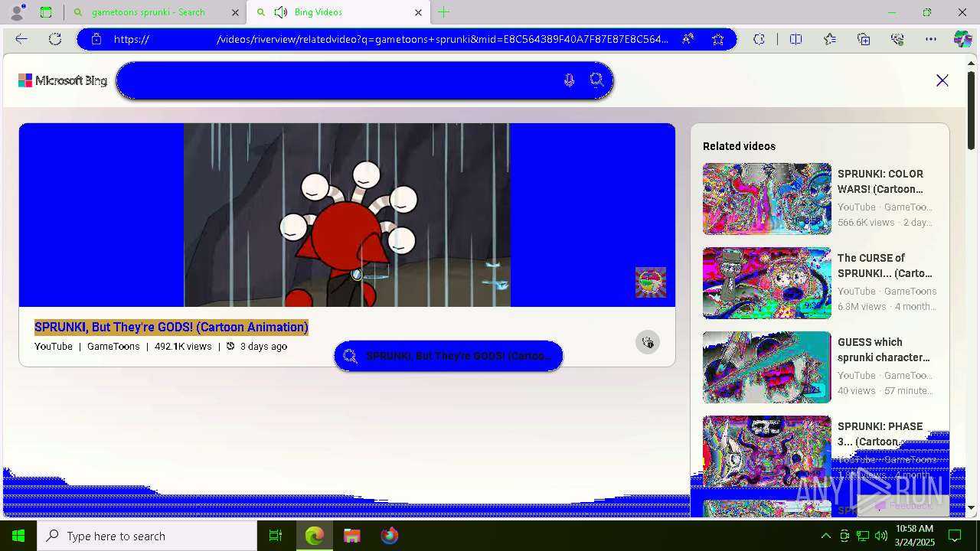Open Edge Copilot sidebar icon
This screenshot has width=980, height=551.
[962, 39]
